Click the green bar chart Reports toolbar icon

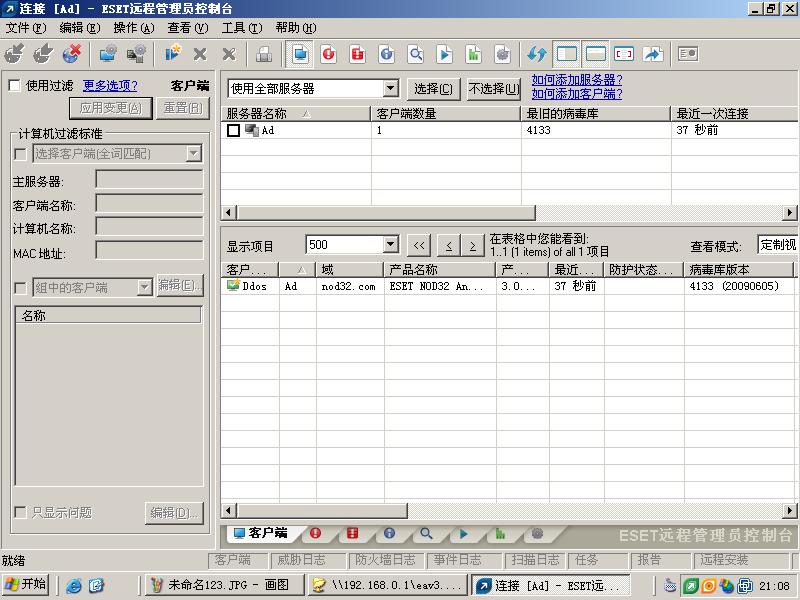coord(473,54)
